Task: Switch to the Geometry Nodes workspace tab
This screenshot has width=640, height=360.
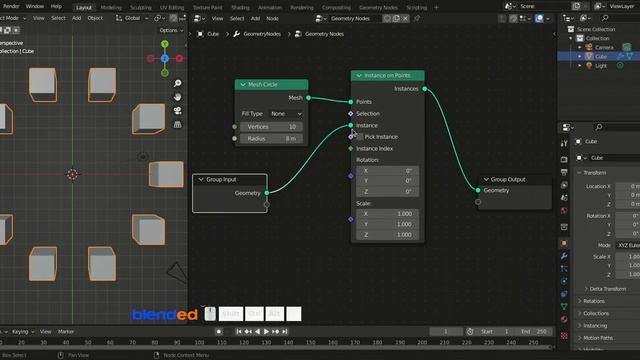Action: (x=378, y=7)
